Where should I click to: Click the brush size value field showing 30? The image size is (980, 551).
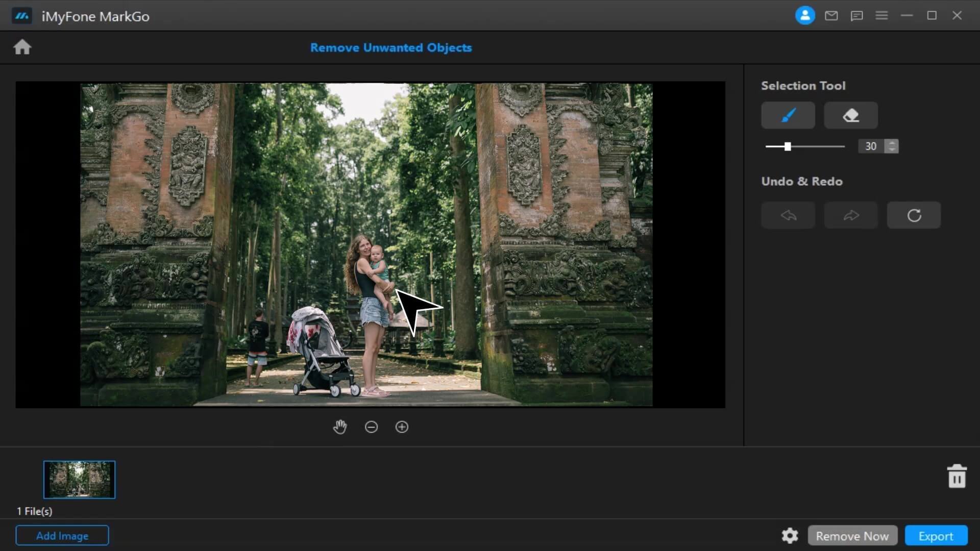pyautogui.click(x=871, y=146)
